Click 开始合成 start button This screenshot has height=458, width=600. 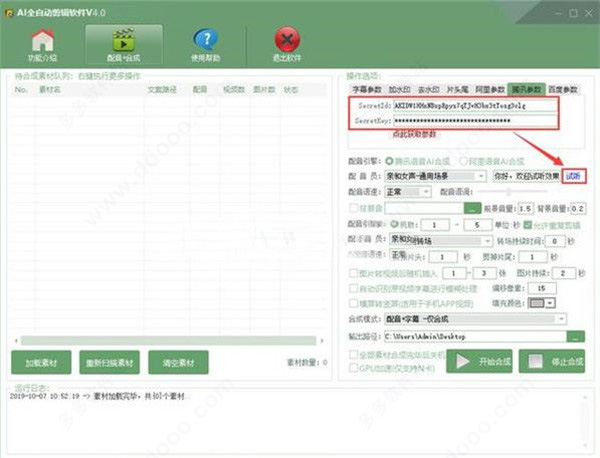479,361
